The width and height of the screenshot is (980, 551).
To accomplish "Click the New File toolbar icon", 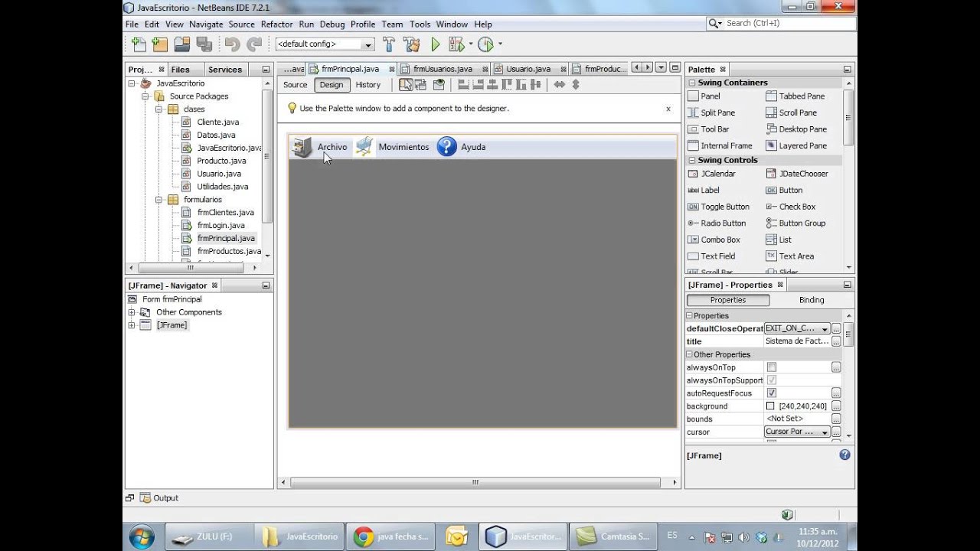I will (x=139, y=44).
